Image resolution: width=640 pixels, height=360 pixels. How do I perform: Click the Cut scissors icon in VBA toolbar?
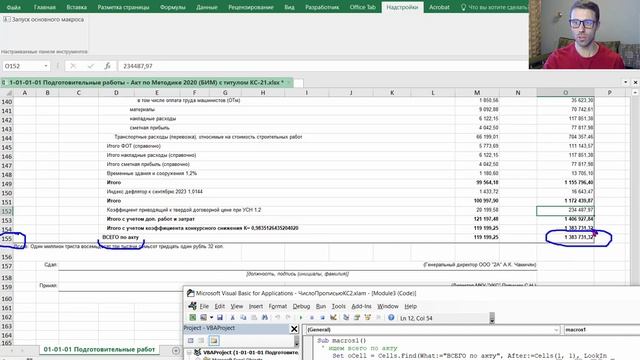(x=232, y=318)
